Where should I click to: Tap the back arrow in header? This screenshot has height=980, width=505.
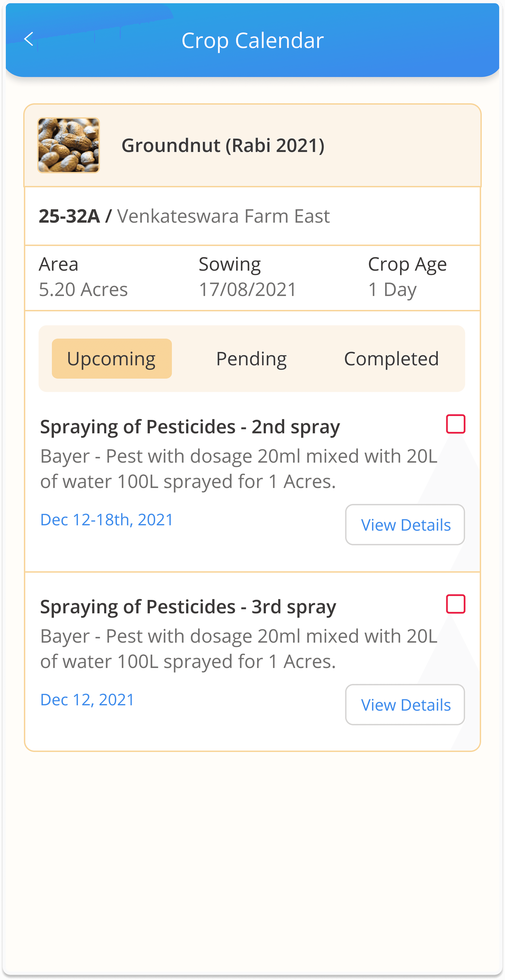pyautogui.click(x=29, y=39)
